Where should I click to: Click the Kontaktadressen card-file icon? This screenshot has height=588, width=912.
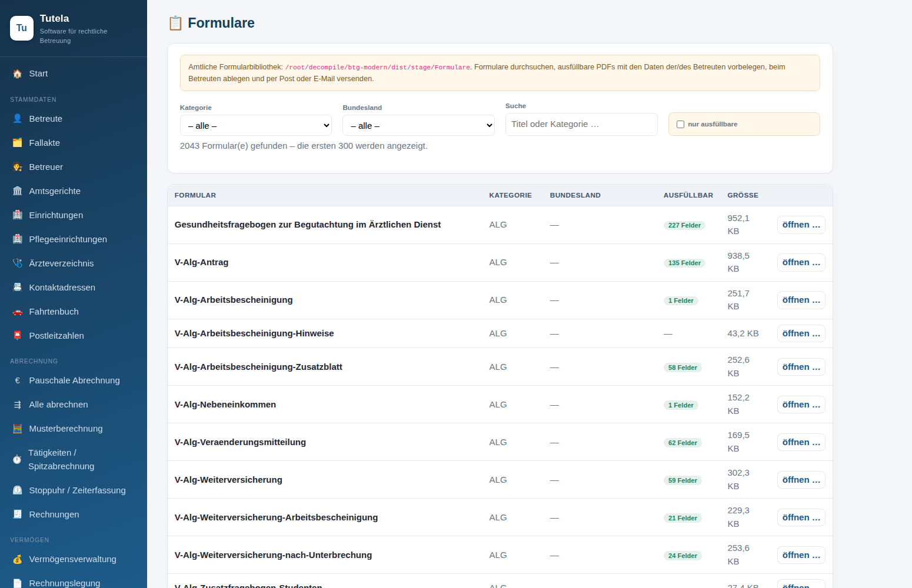(18, 288)
